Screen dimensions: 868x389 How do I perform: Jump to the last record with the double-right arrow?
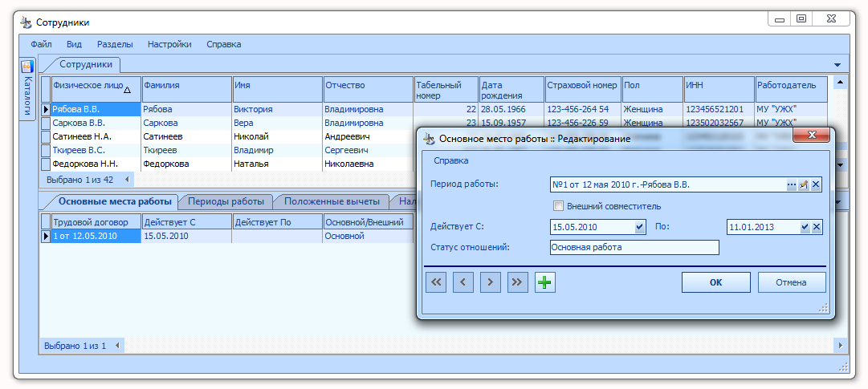518,282
